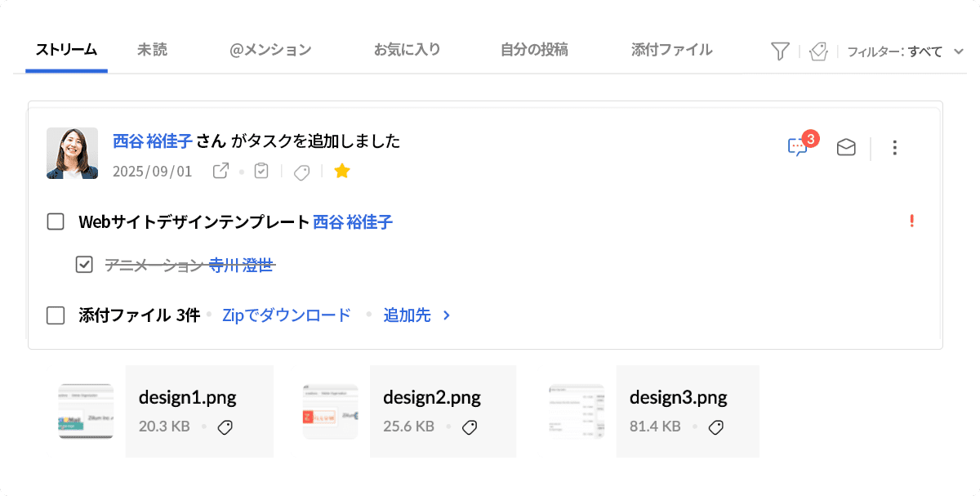Expand the 追加先 chevron
The width and height of the screenshot is (980, 496).
click(447, 315)
